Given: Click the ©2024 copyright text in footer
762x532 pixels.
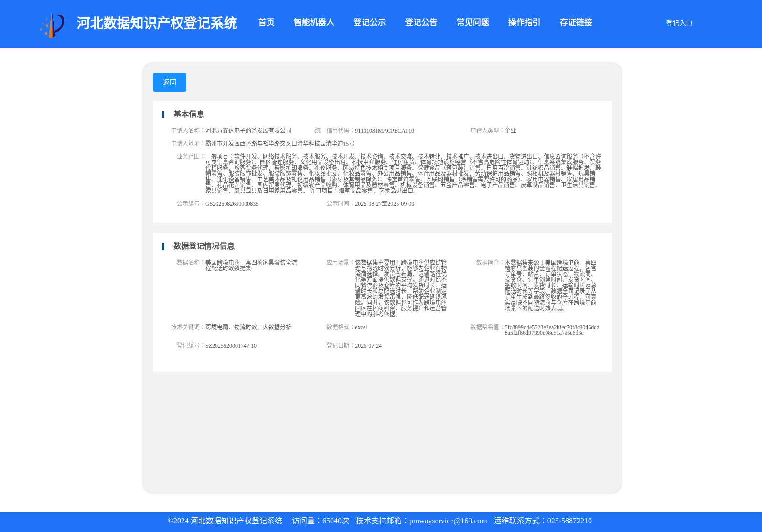Looking at the screenshot, I should pos(225,521).
